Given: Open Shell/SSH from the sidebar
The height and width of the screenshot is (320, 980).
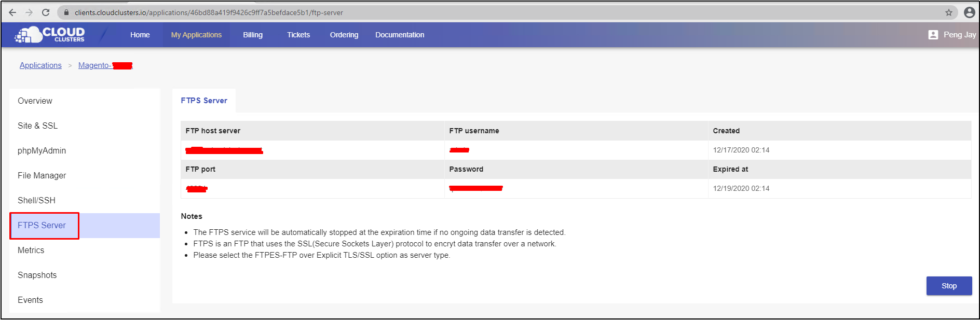Looking at the screenshot, I should click(36, 200).
